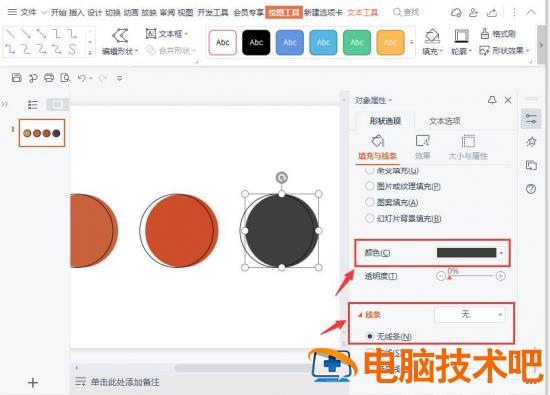Apply the black Abc shape style
The height and width of the screenshot is (395, 550).
[256, 42]
